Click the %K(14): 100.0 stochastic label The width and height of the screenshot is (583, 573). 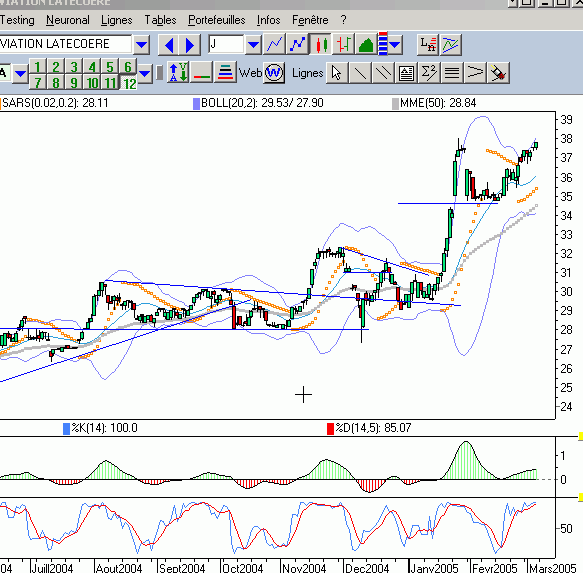(x=104, y=428)
